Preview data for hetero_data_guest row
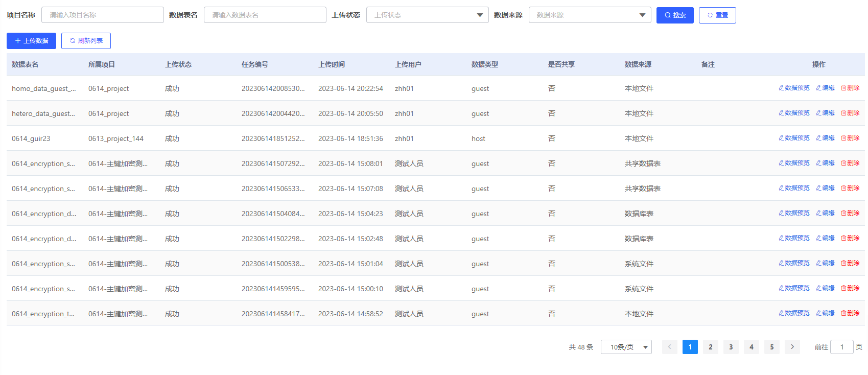 point(794,113)
